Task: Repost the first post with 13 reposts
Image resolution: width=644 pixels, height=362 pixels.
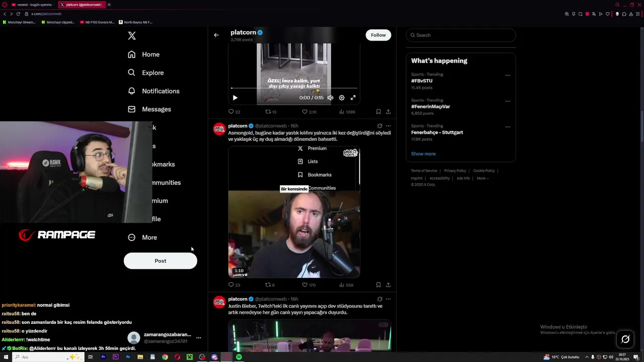Action: click(271, 112)
